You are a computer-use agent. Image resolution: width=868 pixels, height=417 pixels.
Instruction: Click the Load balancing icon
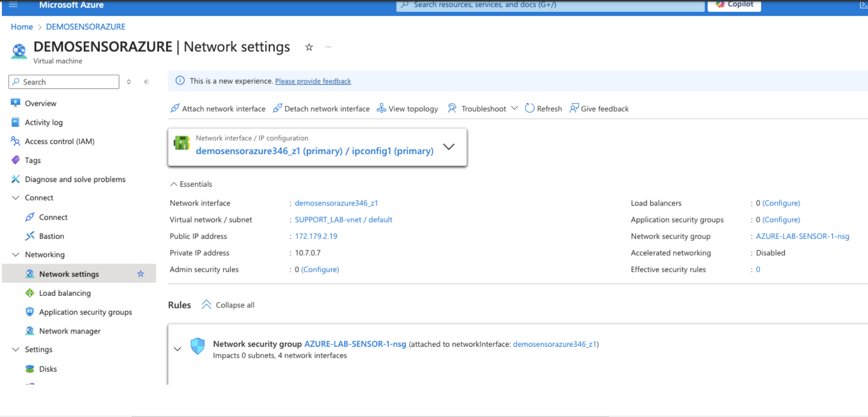tap(30, 293)
